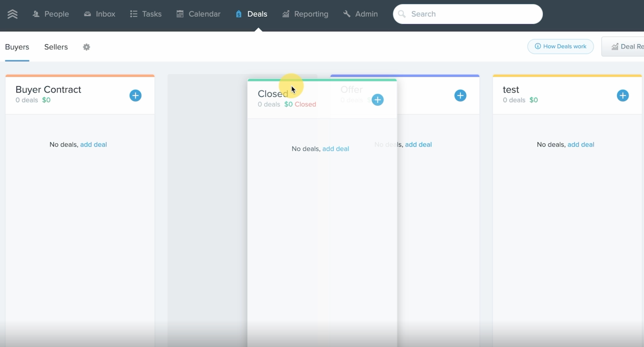Click the Search input field
644x347 pixels.
468,14
